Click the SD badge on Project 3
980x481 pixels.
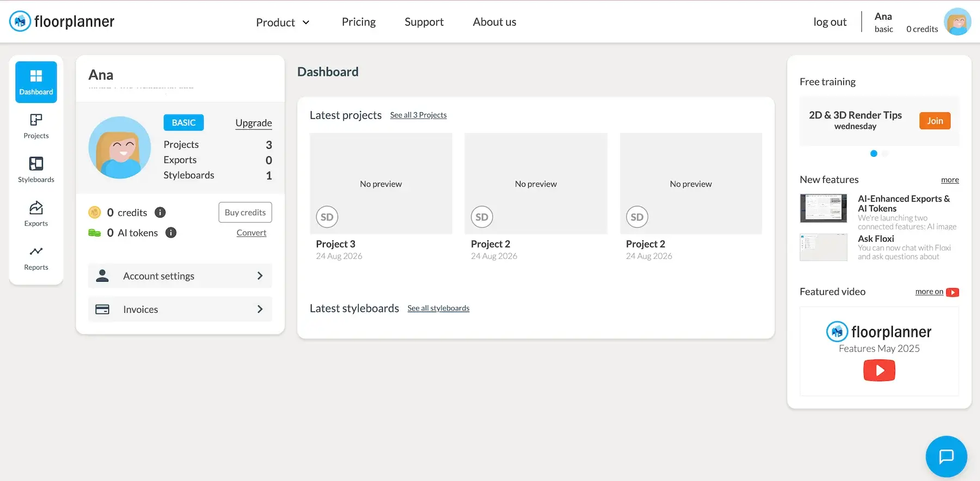327,217
